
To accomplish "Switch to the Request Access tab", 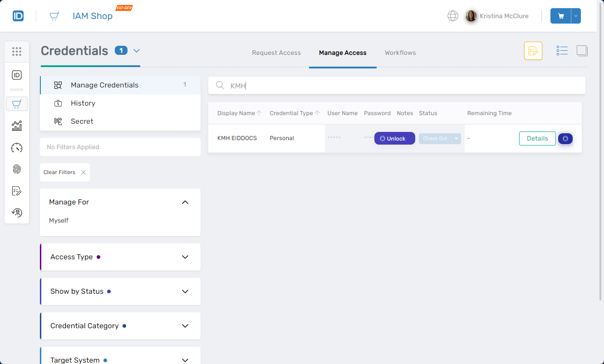I will (276, 53).
